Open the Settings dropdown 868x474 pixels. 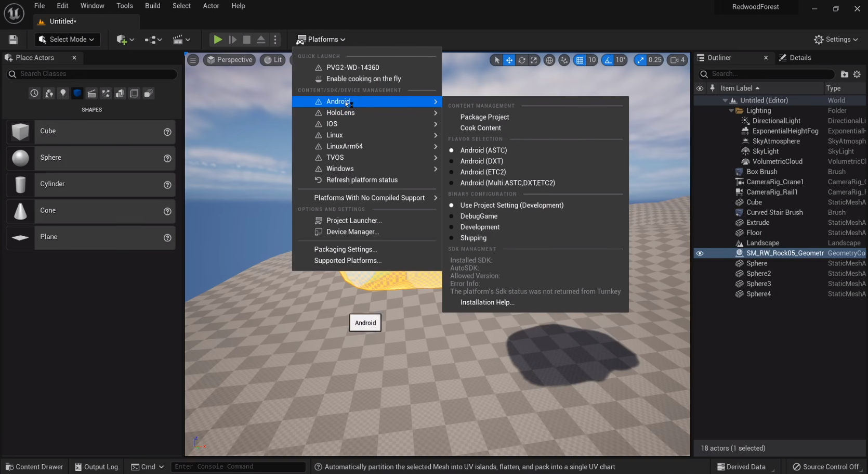click(x=836, y=40)
